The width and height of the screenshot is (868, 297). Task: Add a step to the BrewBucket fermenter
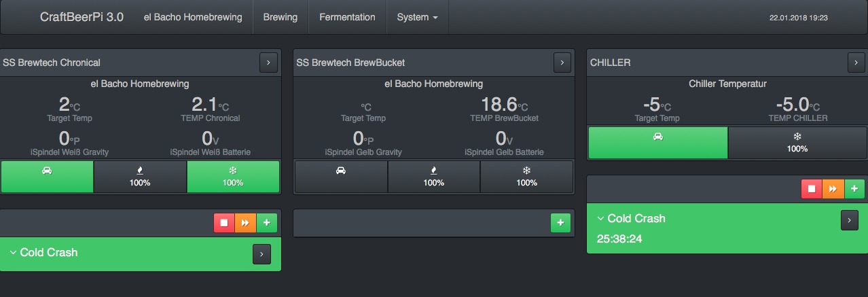(560, 223)
